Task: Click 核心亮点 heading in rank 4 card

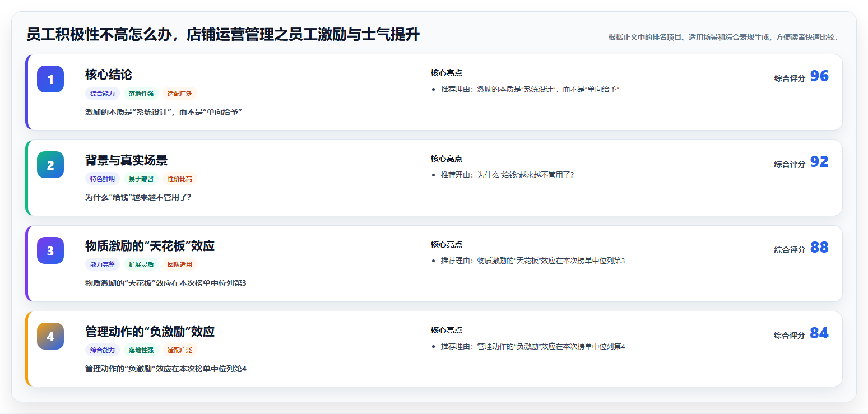Action: [x=447, y=331]
